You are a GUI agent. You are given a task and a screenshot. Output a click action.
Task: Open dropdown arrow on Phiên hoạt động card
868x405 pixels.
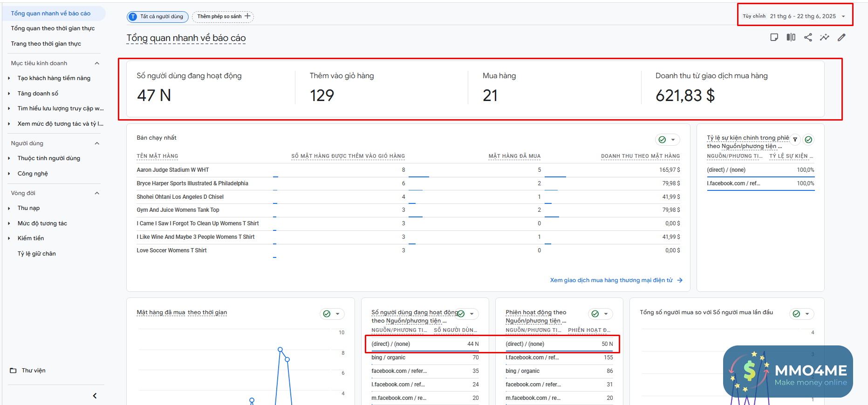tap(606, 314)
